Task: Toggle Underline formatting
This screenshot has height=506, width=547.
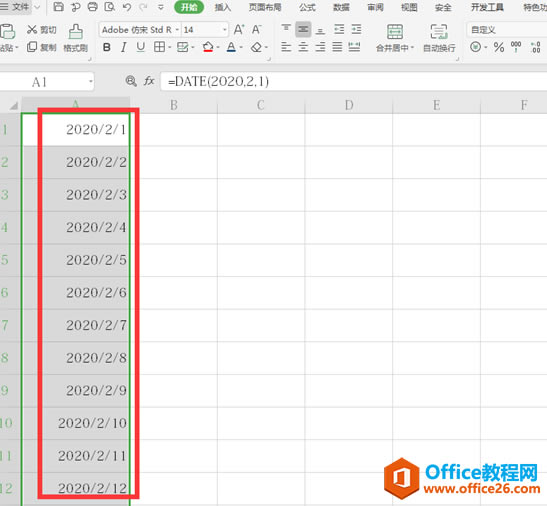Action: pos(141,47)
